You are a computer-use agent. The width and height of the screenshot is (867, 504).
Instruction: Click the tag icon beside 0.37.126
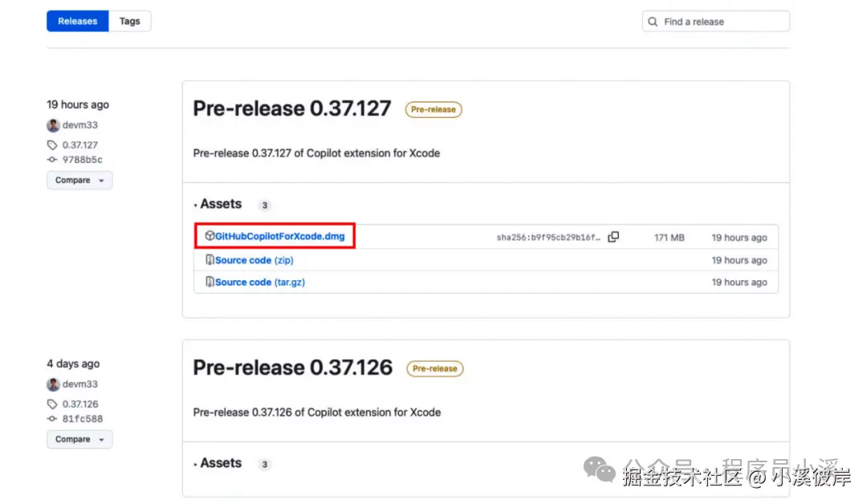(x=52, y=404)
